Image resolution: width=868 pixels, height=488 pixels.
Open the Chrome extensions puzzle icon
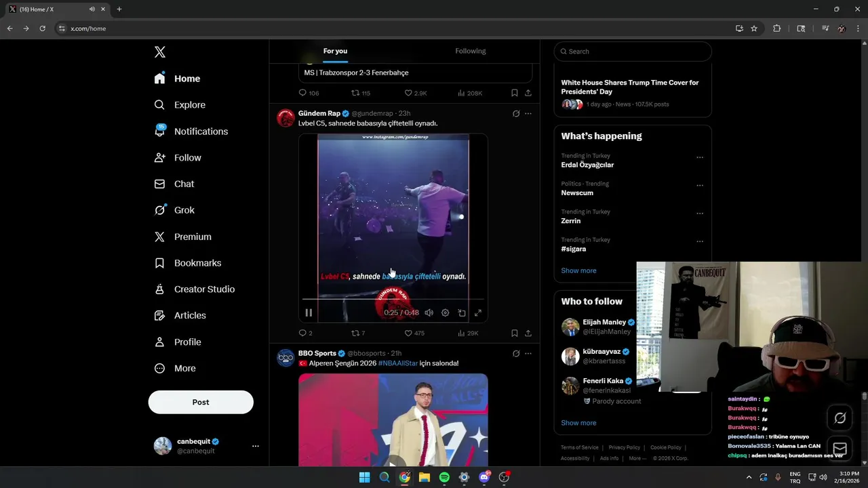777,28
